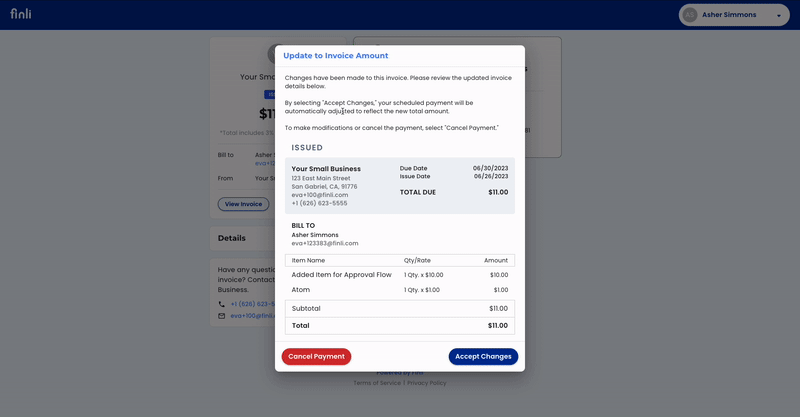The image size is (800, 417).
Task: Click the Qty/Rate column header
Action: click(x=417, y=260)
